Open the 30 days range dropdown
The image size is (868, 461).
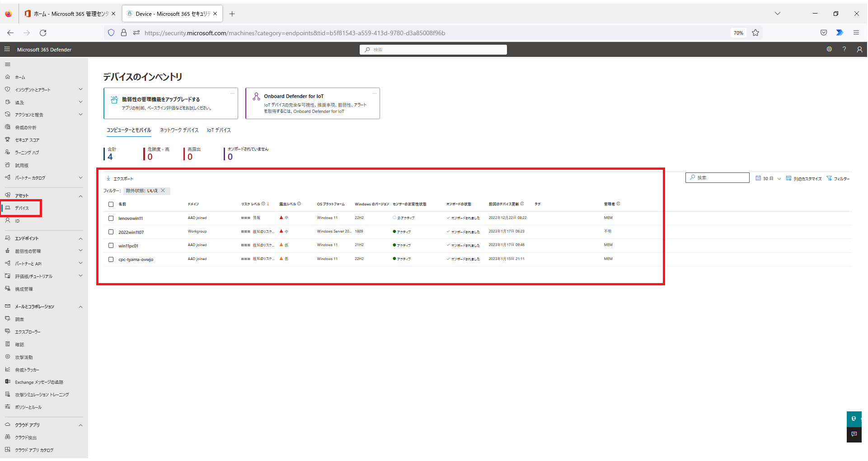tap(768, 178)
